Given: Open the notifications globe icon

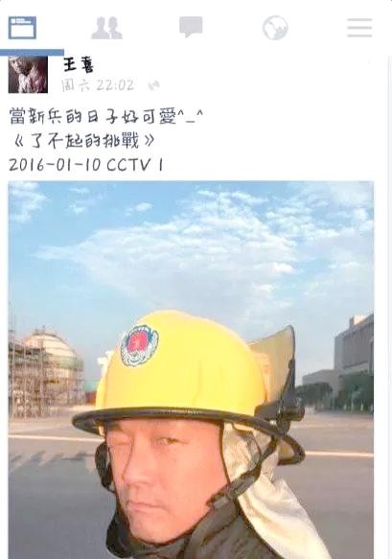Looking at the screenshot, I should (x=275, y=28).
